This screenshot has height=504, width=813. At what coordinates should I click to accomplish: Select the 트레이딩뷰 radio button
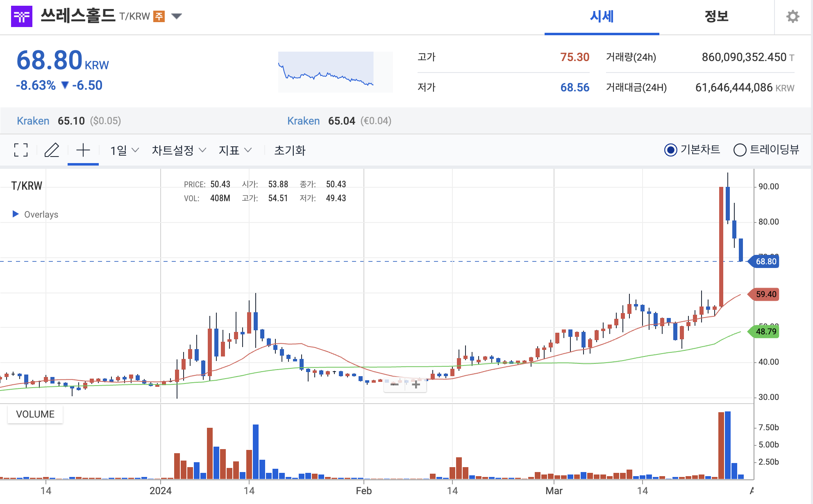click(x=740, y=150)
